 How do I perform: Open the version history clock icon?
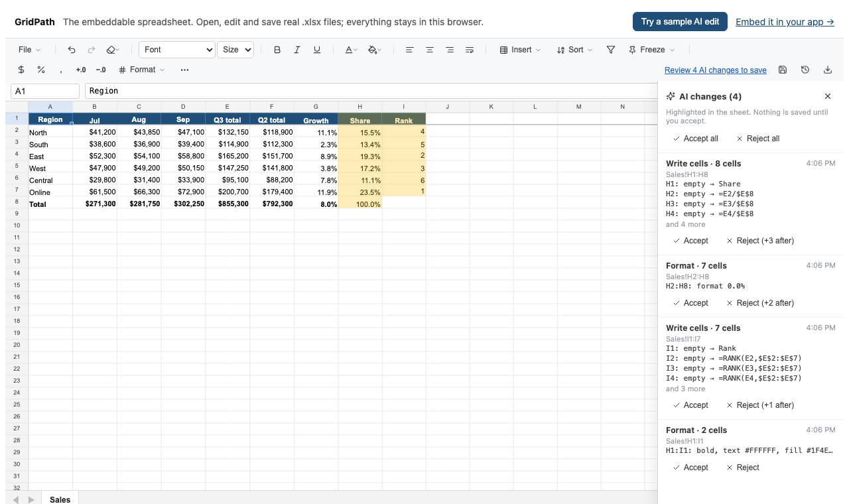coord(805,70)
